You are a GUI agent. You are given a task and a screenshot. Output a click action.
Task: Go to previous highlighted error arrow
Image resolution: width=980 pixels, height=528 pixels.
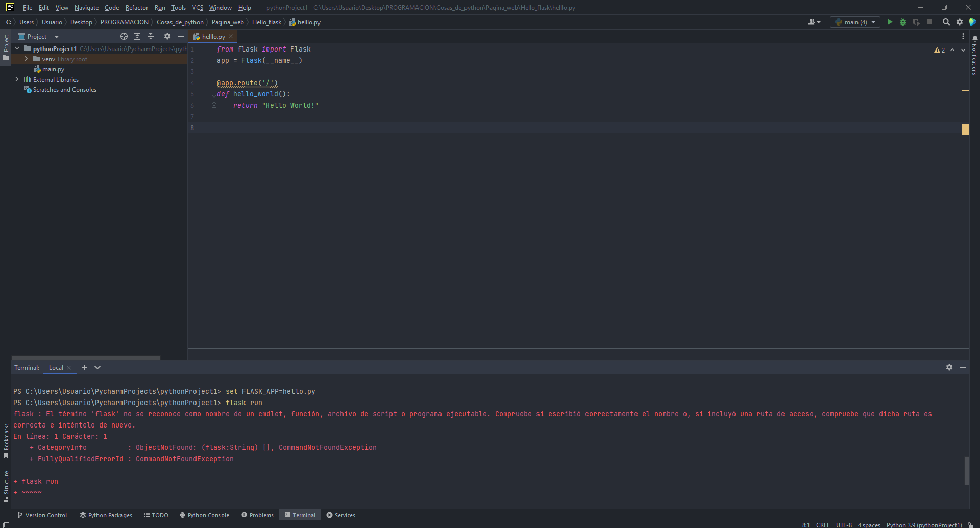click(x=952, y=50)
